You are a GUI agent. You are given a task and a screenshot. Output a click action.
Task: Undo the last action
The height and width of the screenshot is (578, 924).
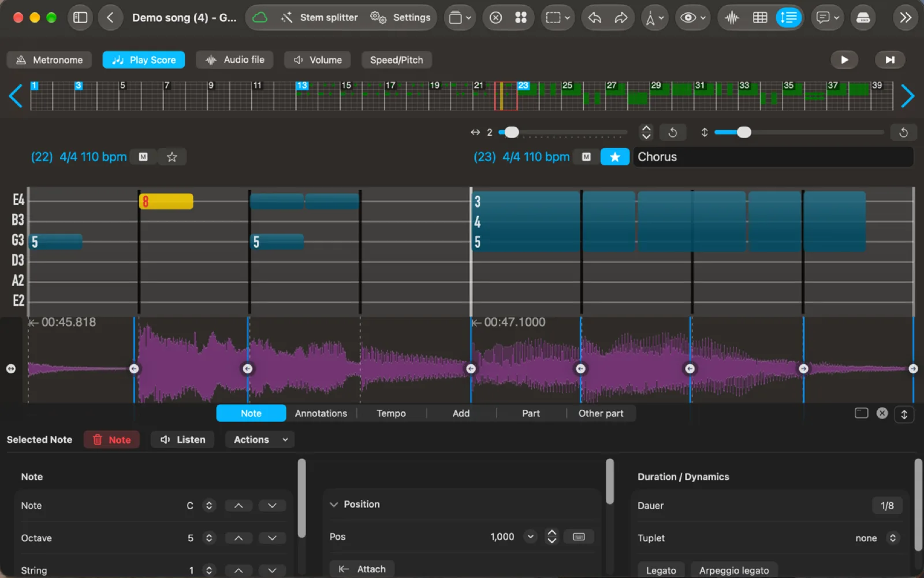coord(594,17)
